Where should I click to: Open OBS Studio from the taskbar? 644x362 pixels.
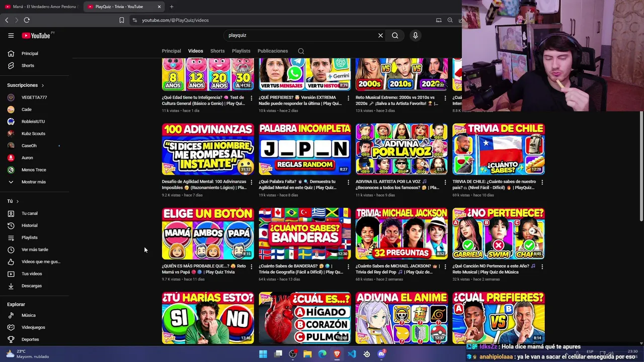[x=293, y=354]
